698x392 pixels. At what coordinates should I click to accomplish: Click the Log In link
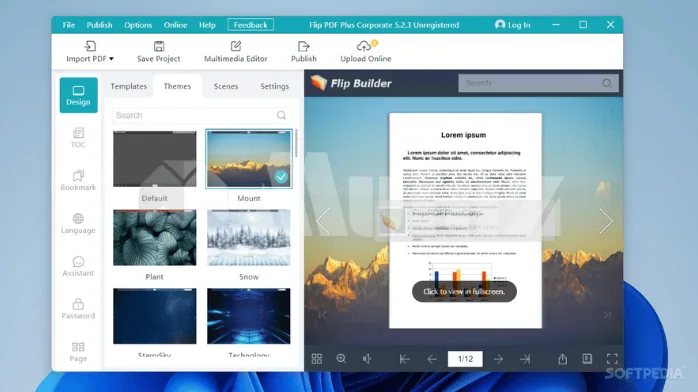[519, 25]
